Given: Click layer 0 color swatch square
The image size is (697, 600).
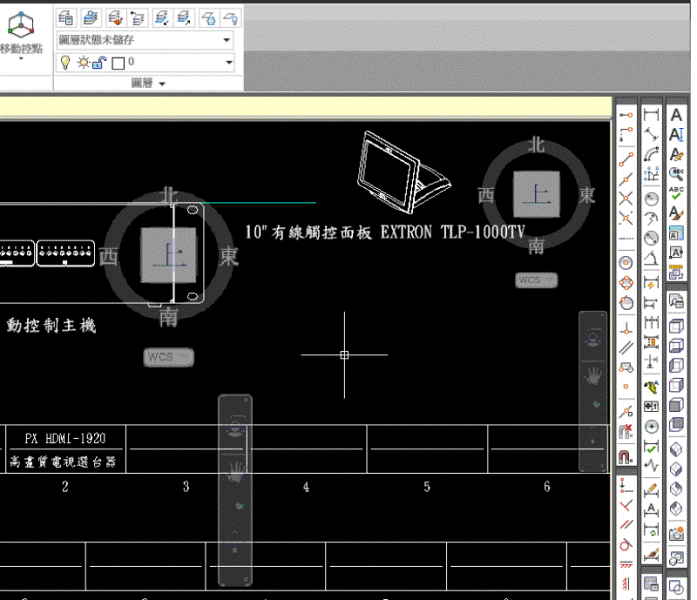Looking at the screenshot, I should point(118,63).
